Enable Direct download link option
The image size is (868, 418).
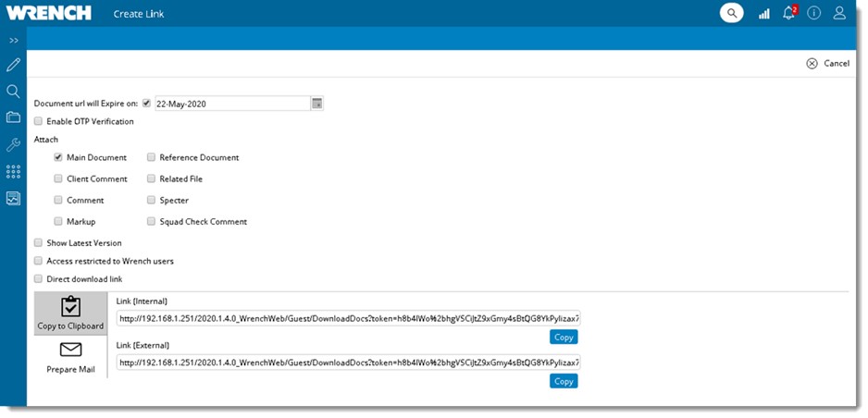38,278
